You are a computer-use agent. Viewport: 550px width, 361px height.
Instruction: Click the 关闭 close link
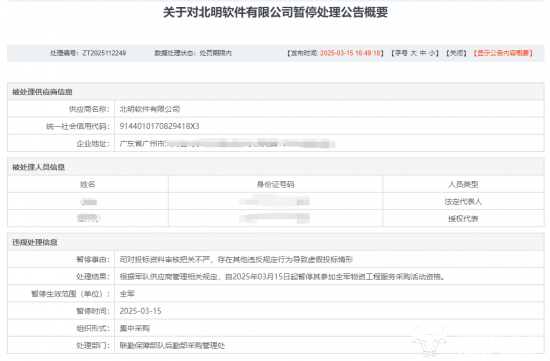[456, 53]
